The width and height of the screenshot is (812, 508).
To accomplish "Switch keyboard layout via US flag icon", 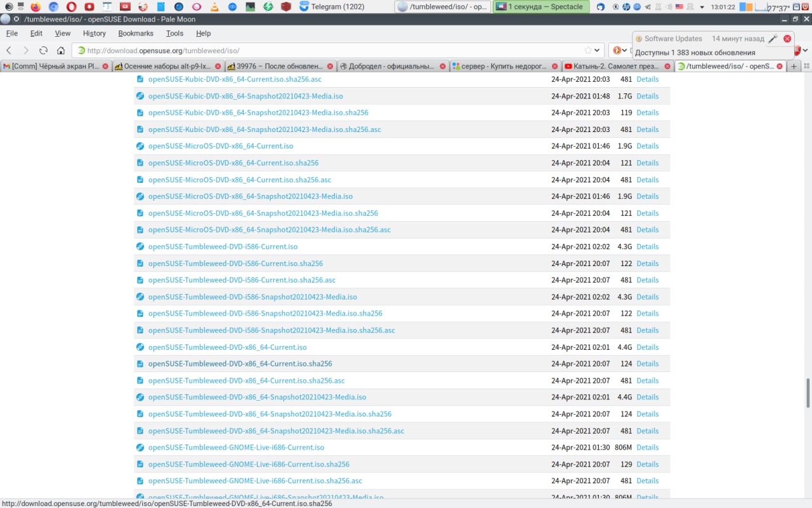I will [x=679, y=7].
